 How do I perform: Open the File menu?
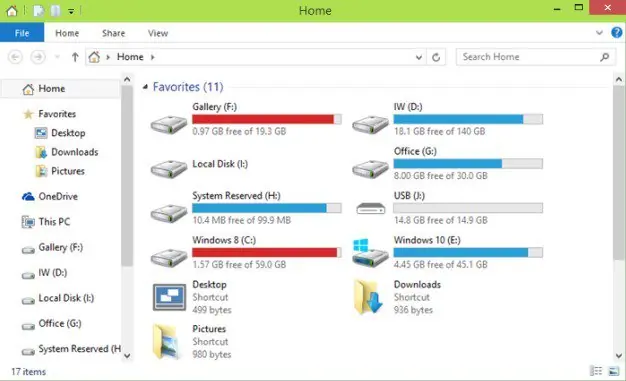pyautogui.click(x=22, y=33)
